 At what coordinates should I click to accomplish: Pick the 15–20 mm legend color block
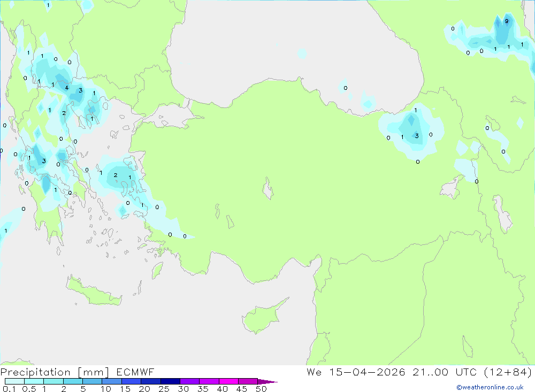click(x=132, y=381)
